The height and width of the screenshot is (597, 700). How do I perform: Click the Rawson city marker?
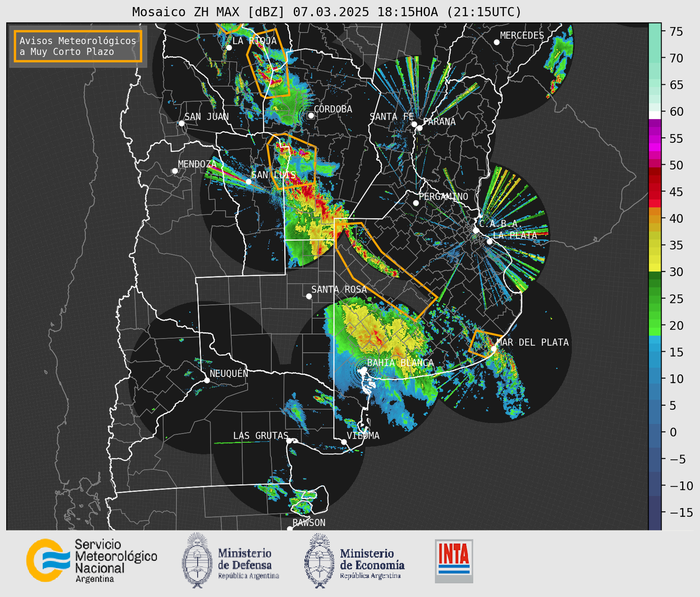click(290, 528)
